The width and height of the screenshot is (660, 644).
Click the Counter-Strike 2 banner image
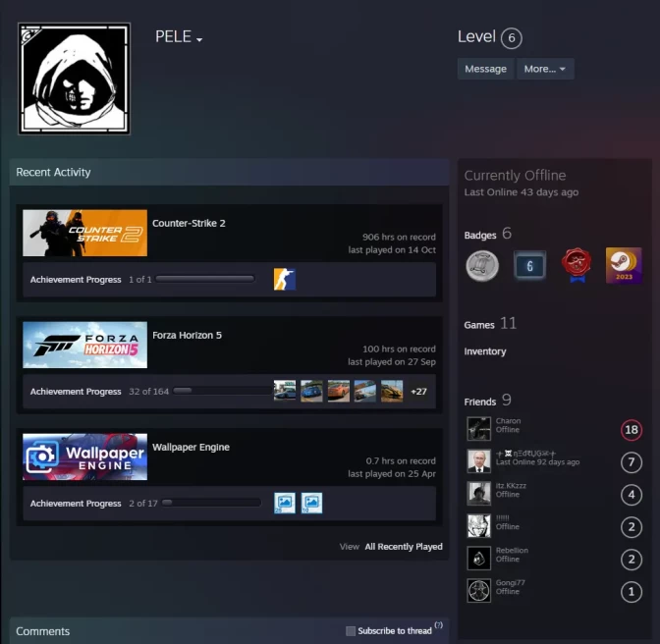(85, 233)
